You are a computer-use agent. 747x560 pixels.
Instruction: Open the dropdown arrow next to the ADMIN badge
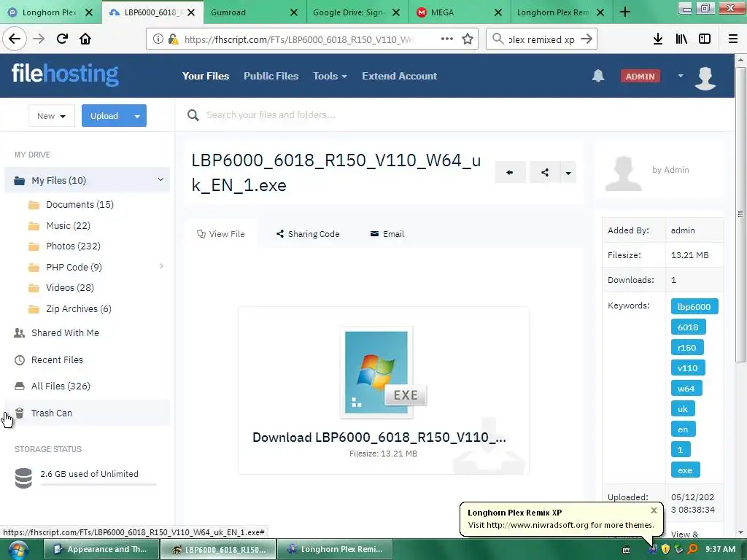pyautogui.click(x=681, y=76)
